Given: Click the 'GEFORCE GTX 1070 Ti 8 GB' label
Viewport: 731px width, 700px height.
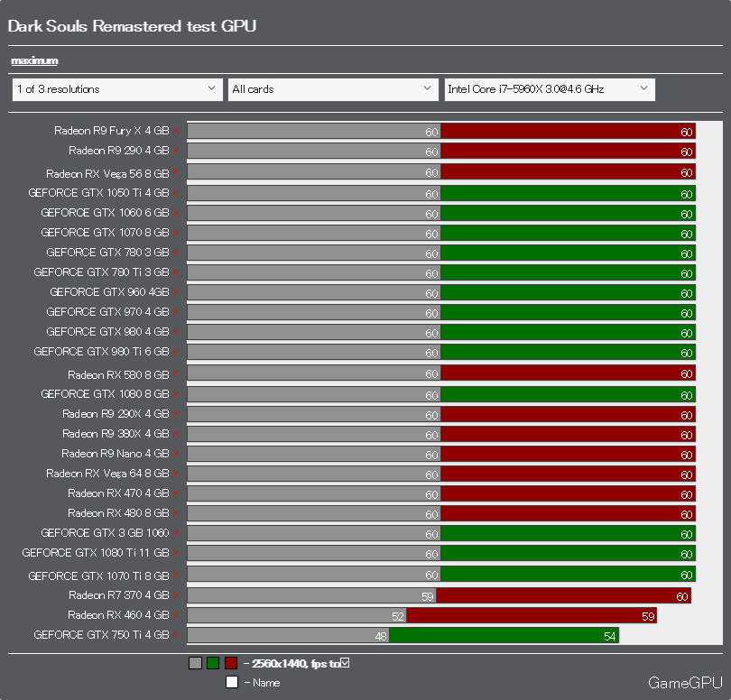Looking at the screenshot, I should click(x=98, y=576).
